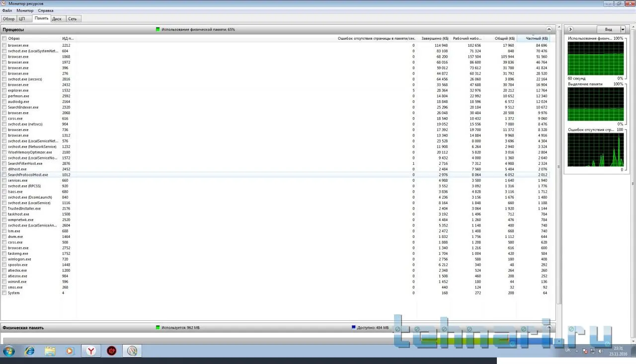Screen dimensions: 636x364
Task: Sort by Общий (КБ) column header
Action: coord(500,38)
